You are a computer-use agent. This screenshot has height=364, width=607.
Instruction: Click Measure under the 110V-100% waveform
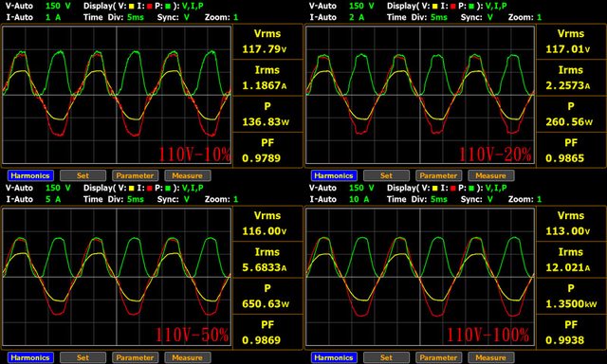[491, 357]
